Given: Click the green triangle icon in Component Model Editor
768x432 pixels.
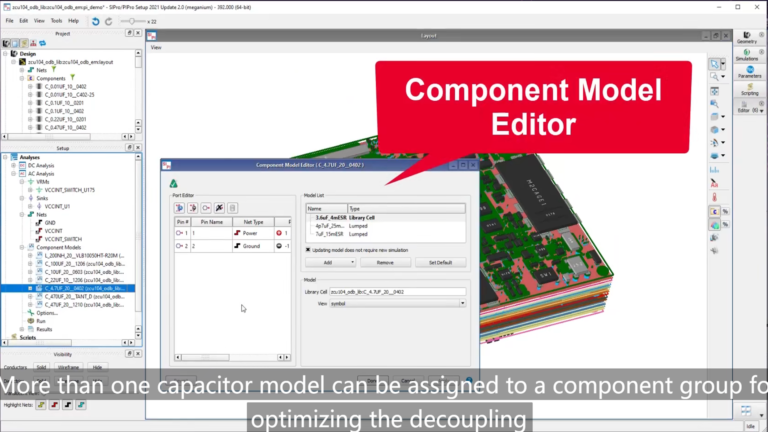Looking at the screenshot, I should 173,184.
